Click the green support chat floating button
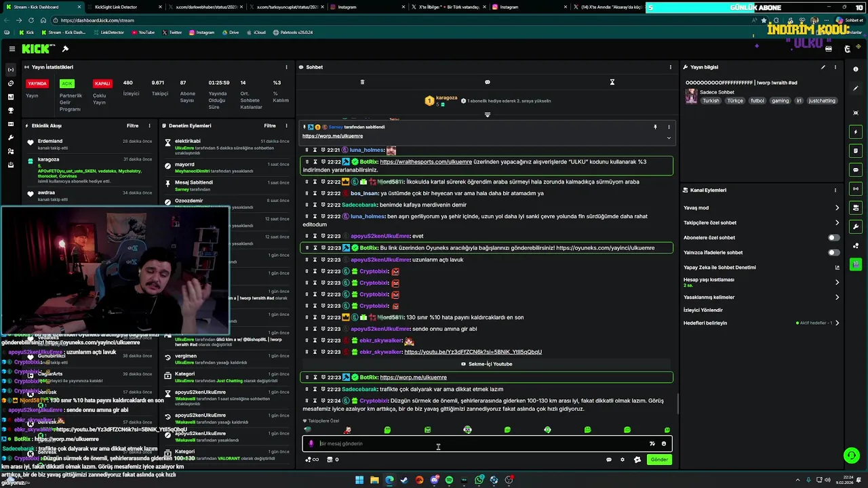Image resolution: width=868 pixels, height=488 pixels. click(x=850, y=455)
